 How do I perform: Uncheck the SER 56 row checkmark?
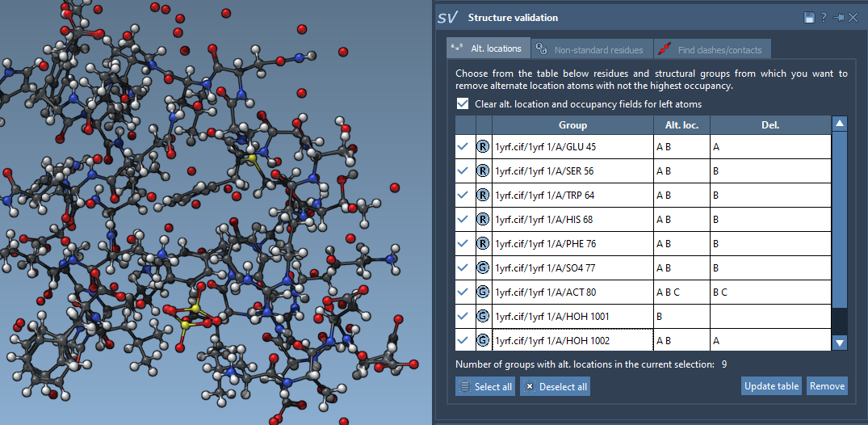[x=463, y=171]
